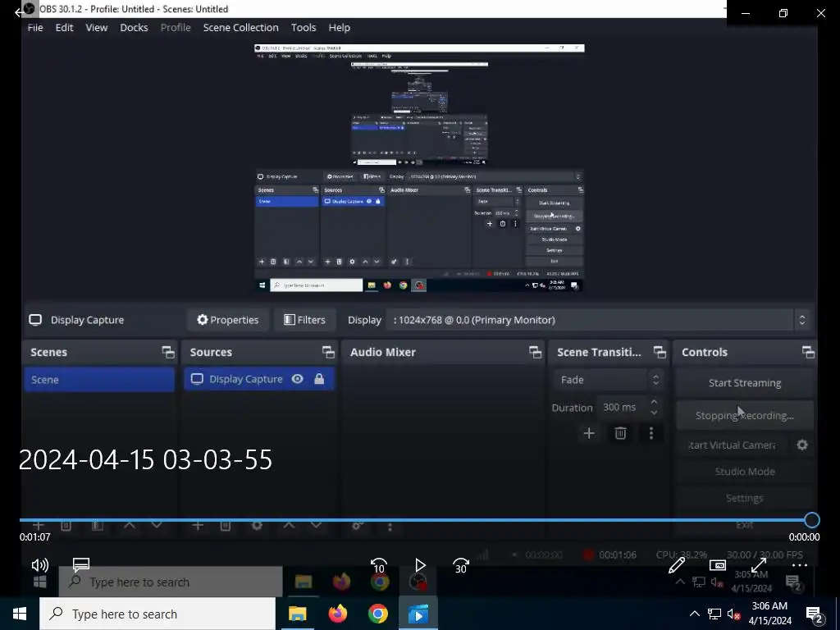Remove the transition with the trash icon

(x=620, y=433)
